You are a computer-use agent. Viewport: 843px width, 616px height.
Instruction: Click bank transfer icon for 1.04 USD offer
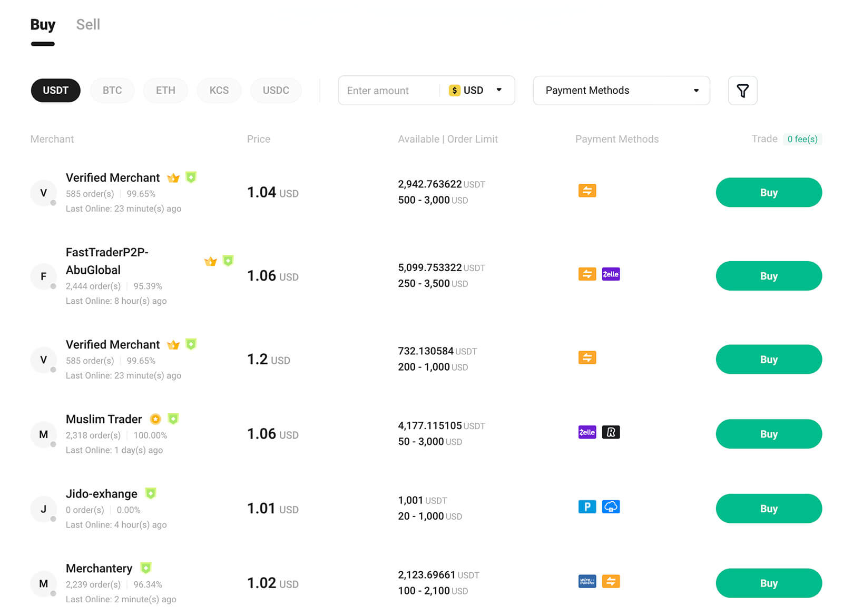click(587, 191)
